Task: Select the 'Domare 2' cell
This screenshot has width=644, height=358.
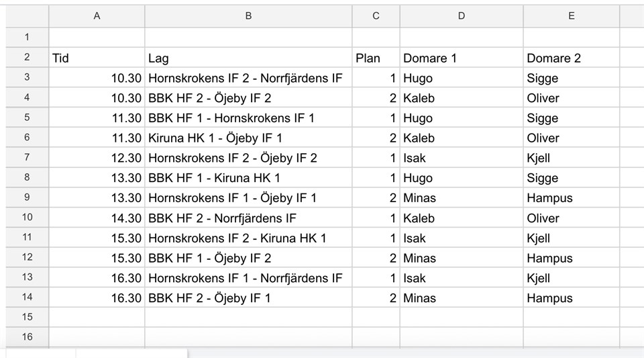Action: coord(571,58)
